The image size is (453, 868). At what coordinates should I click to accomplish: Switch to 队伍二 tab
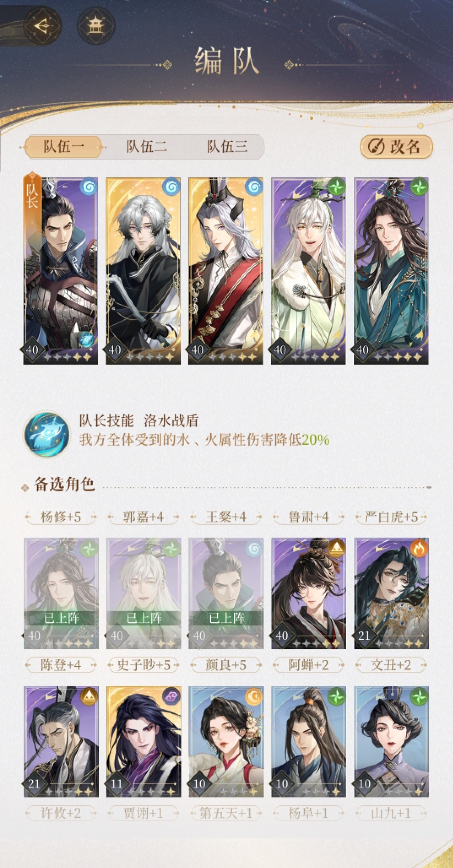coord(146,147)
